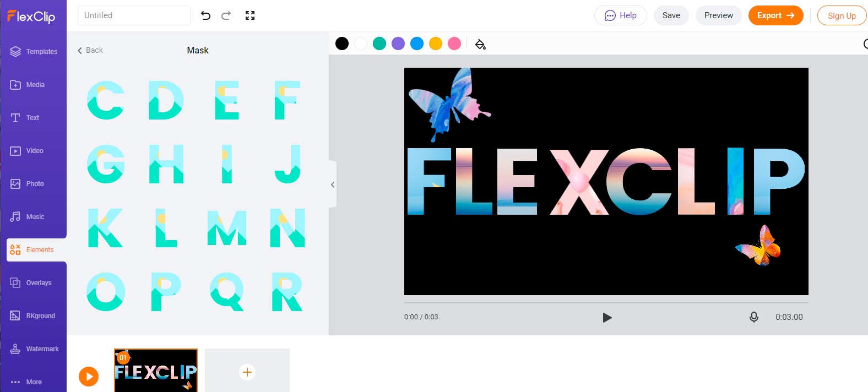Open the Photo sidebar panel
Viewport: 868px width, 392px height.
click(27, 183)
